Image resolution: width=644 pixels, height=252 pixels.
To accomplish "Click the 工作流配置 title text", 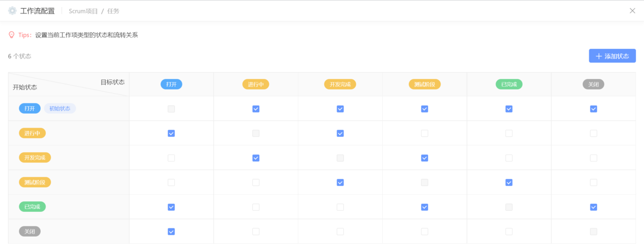I will [38, 11].
